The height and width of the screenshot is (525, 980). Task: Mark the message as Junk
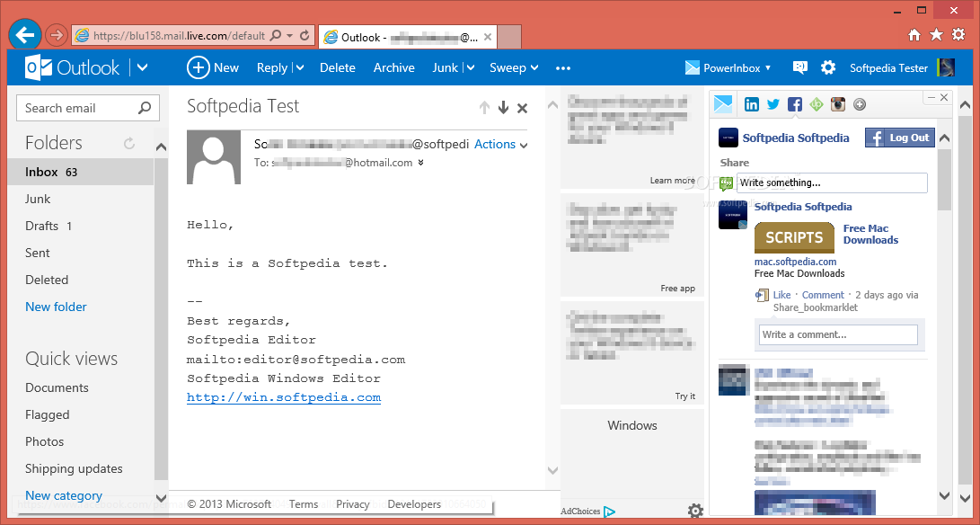(445, 67)
